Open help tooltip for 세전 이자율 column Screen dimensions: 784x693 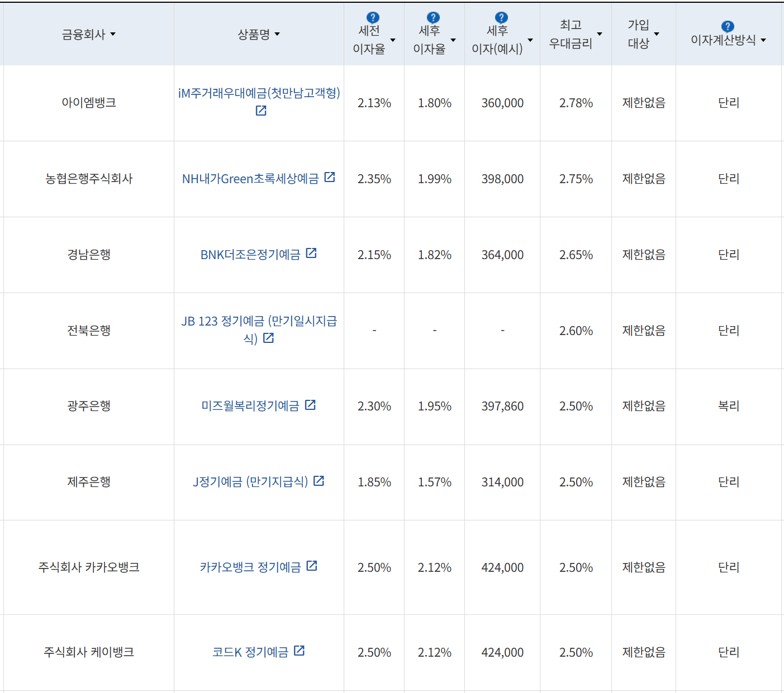pos(372,17)
